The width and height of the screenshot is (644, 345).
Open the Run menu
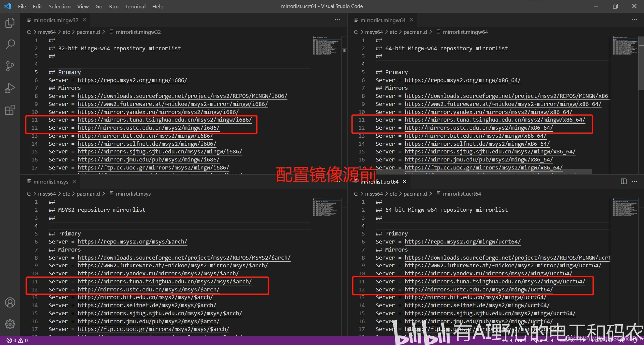[x=114, y=6]
